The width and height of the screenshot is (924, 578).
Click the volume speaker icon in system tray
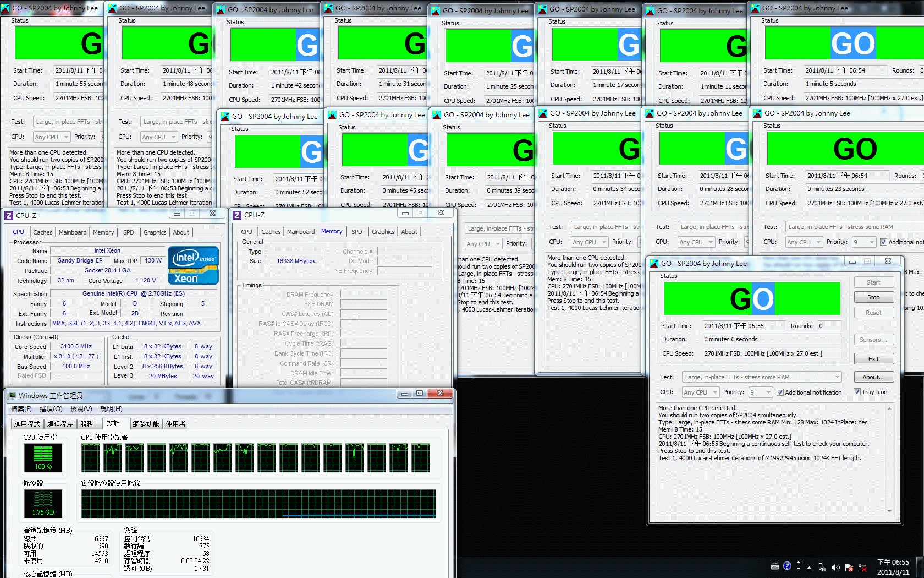[835, 568]
